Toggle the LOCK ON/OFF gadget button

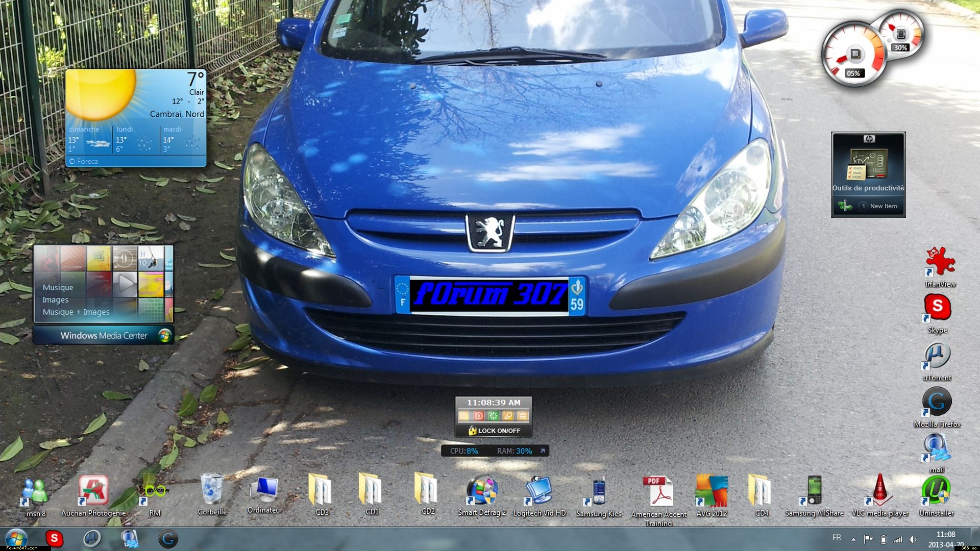(x=494, y=431)
